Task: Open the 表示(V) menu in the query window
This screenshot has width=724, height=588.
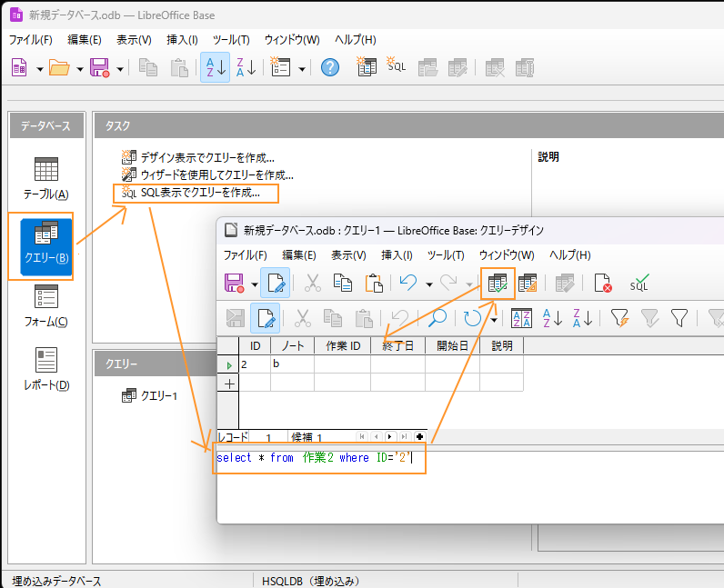Action: [348, 255]
